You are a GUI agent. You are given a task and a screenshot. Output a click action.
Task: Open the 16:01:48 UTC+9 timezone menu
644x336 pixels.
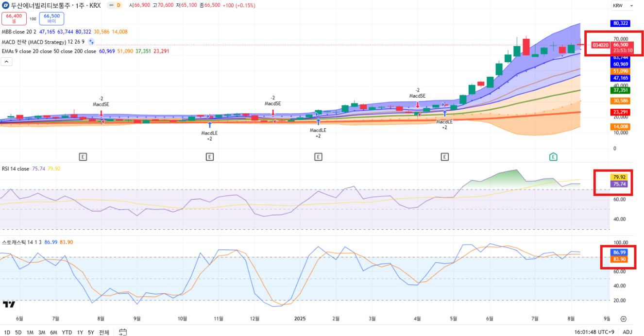pyautogui.click(x=593, y=332)
